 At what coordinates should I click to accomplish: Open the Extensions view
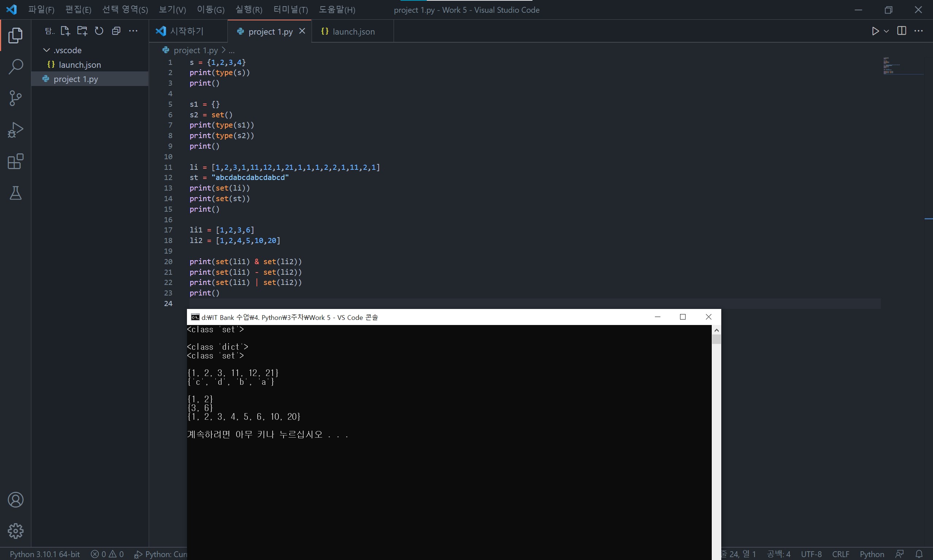15,161
